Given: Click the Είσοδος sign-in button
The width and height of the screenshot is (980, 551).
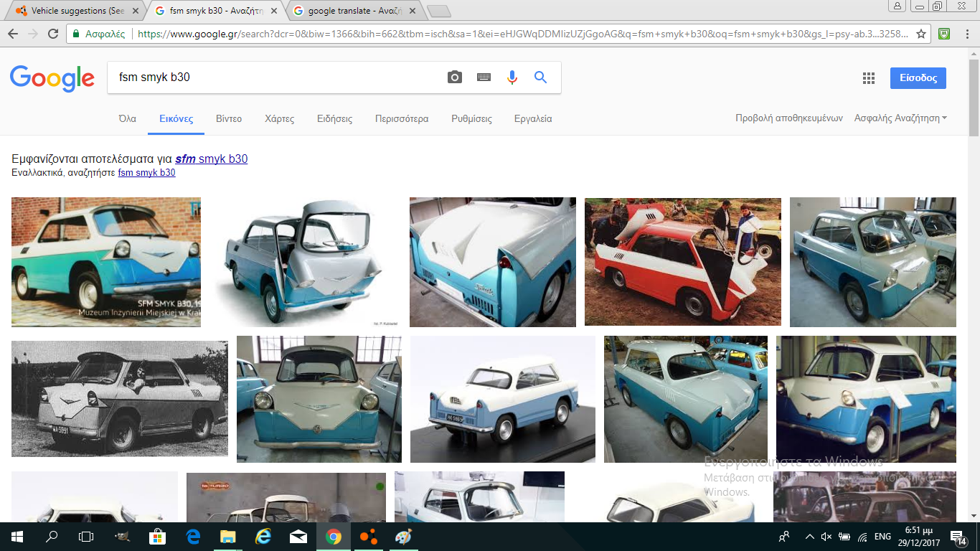Looking at the screenshot, I should 918,78.
